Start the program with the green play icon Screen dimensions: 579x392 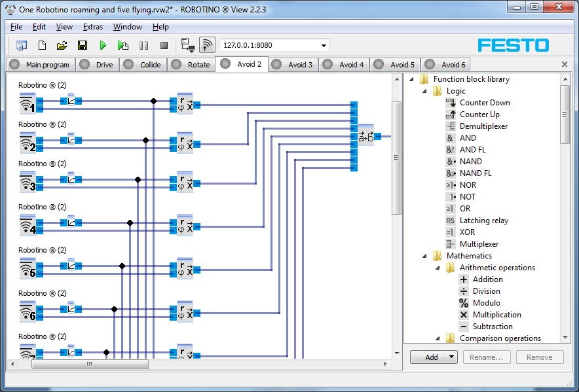(103, 45)
